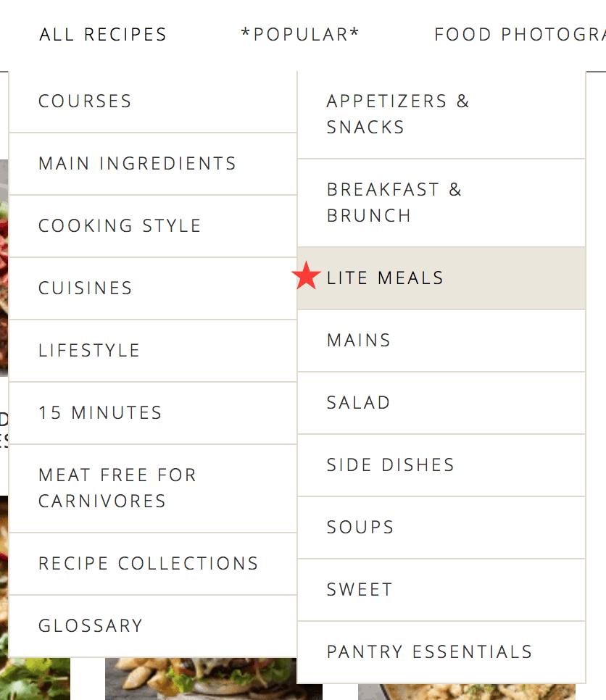
Task: Open the ALL RECIPES menu
Action: [102, 34]
